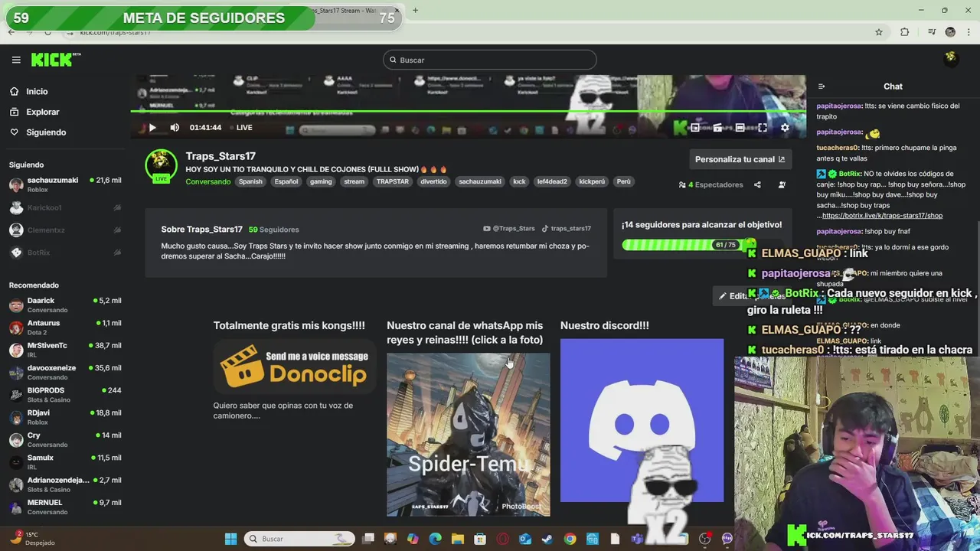
Task: Focus the Kick Buscar search field
Action: pyautogui.click(x=490, y=60)
